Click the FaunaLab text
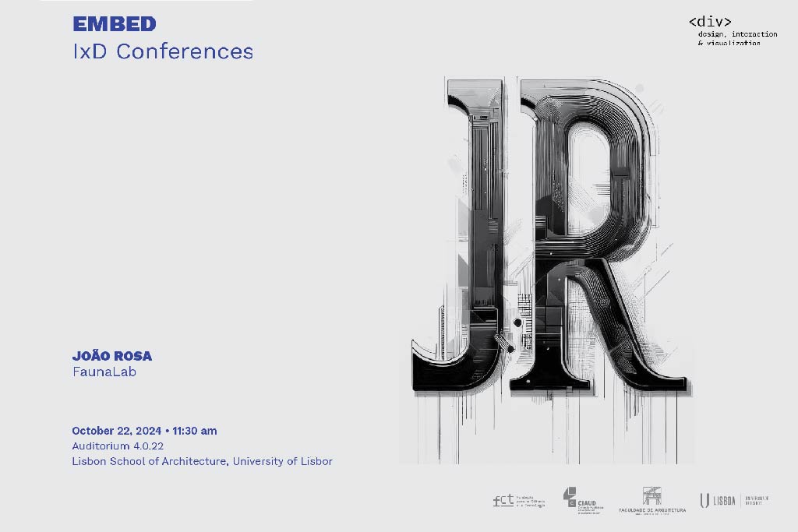Image resolution: width=798 pixels, height=532 pixels. pos(104,372)
